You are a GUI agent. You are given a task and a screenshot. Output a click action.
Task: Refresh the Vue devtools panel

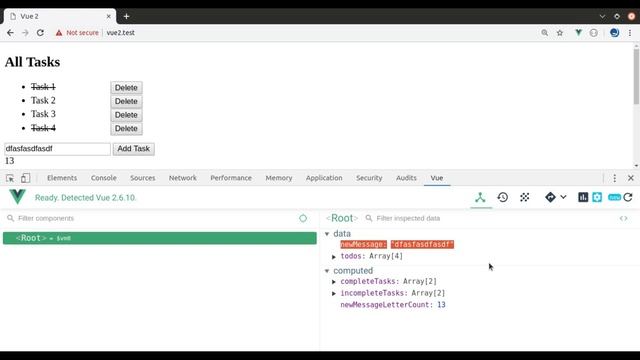[628, 198]
